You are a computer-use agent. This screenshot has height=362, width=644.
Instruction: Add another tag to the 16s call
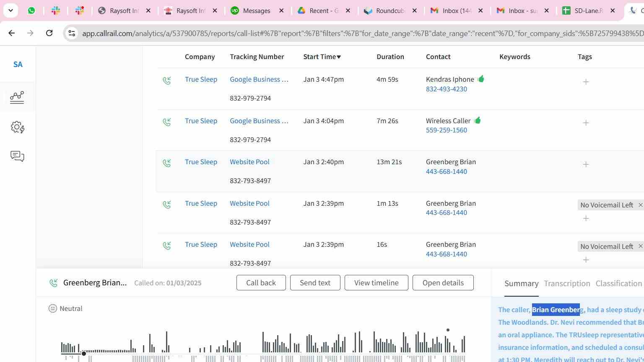(x=586, y=260)
